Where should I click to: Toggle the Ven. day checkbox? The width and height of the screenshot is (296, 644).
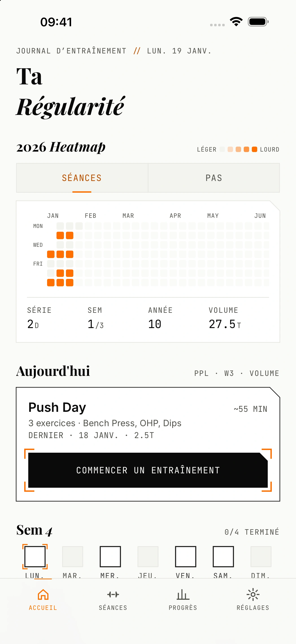186,556
